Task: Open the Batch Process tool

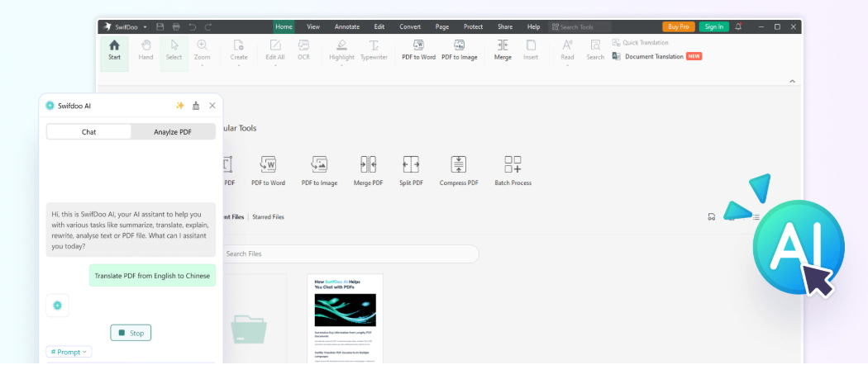Action: click(x=513, y=172)
